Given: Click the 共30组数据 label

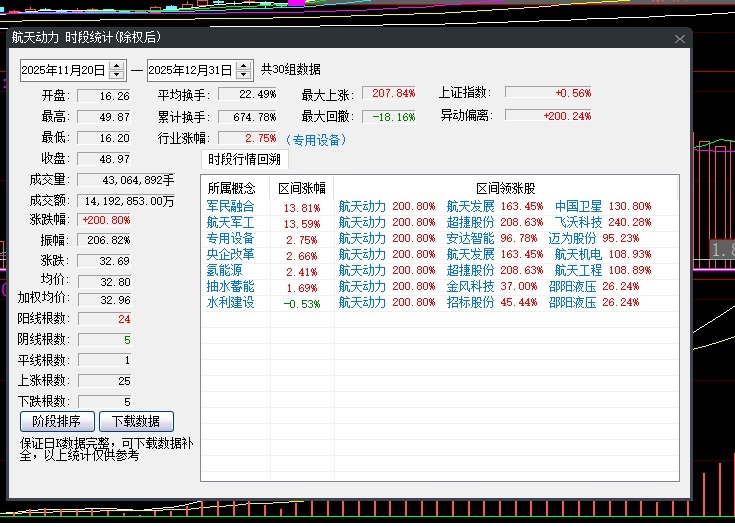Looking at the screenshot, I should (291, 70).
